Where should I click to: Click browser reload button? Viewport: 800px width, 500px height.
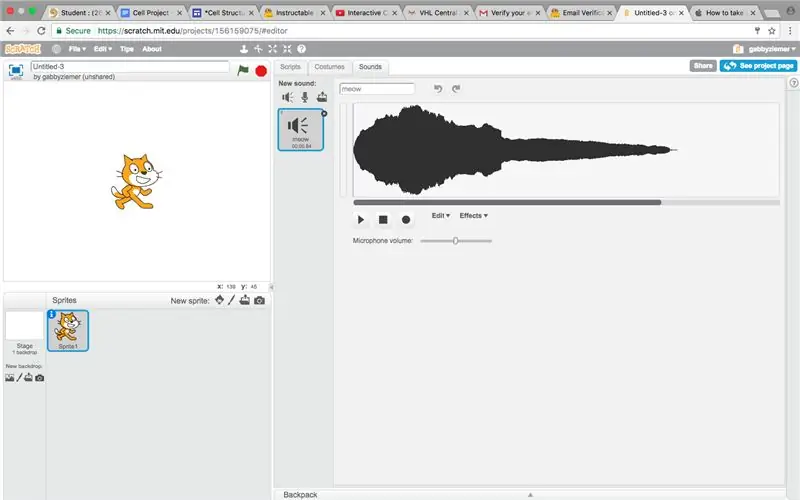click(x=41, y=31)
